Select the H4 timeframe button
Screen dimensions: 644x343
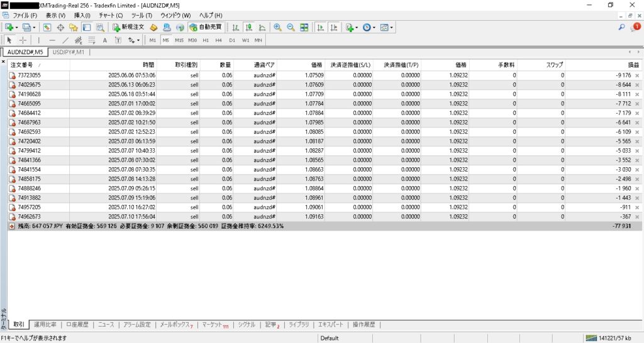point(218,40)
